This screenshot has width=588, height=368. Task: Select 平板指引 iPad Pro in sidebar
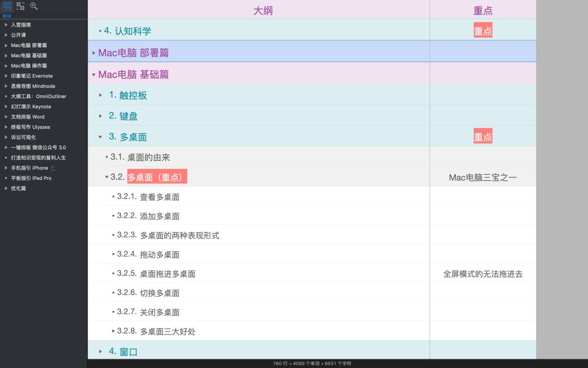pos(31,178)
